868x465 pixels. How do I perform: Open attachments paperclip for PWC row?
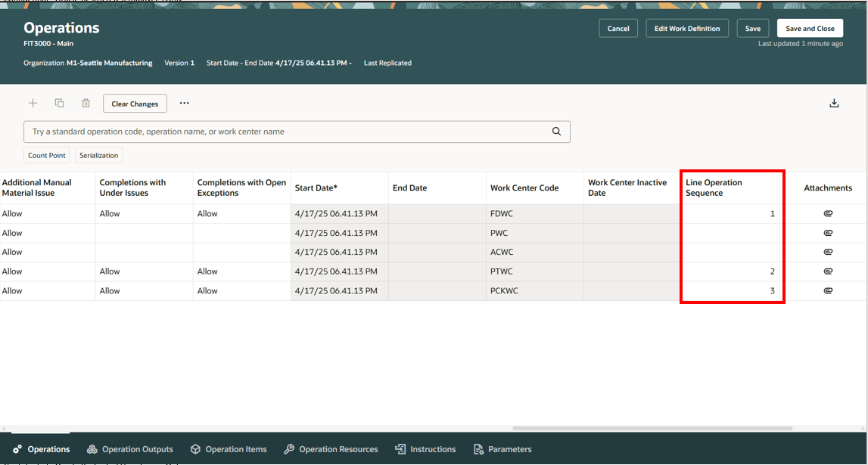coord(828,233)
